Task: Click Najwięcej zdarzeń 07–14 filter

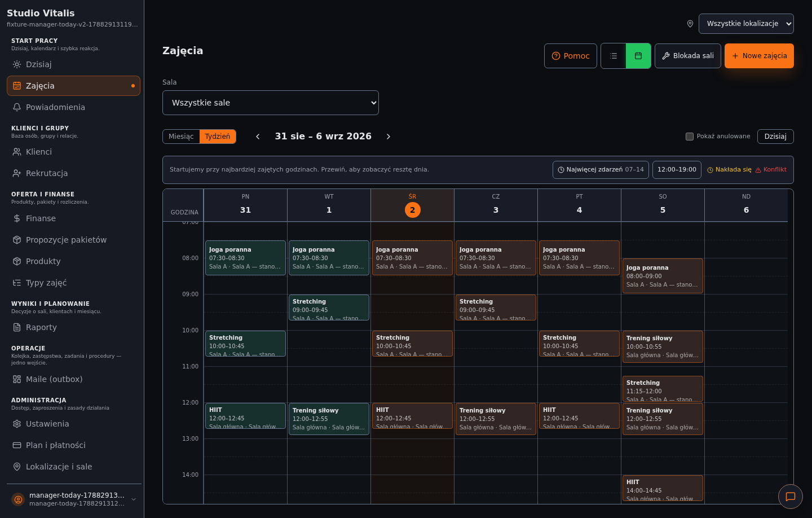Action: click(x=601, y=170)
